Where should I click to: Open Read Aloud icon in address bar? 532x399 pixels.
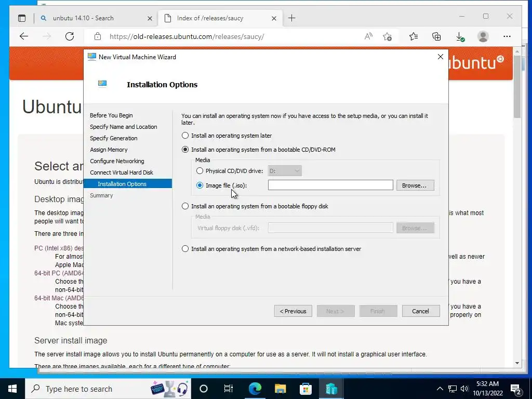coord(368,36)
